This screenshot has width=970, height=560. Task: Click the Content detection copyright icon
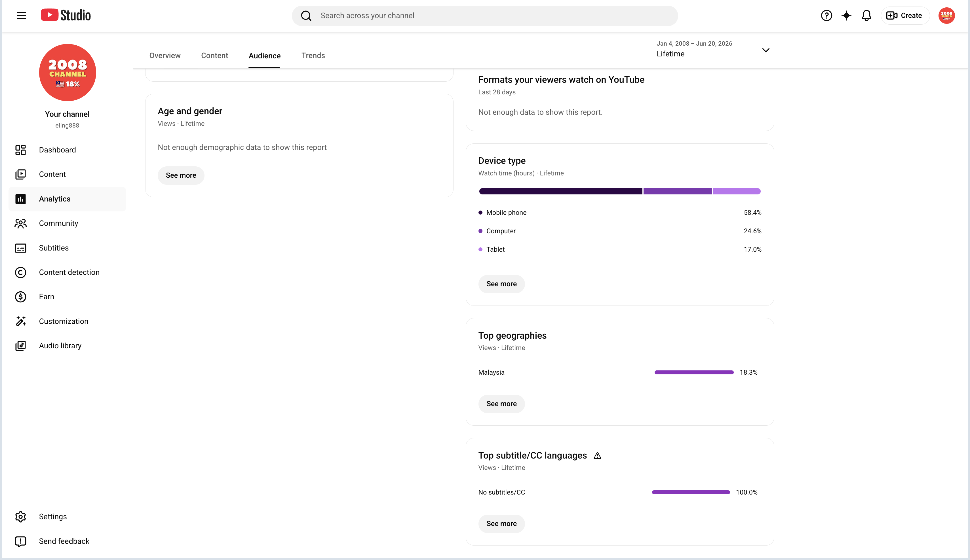click(x=20, y=272)
